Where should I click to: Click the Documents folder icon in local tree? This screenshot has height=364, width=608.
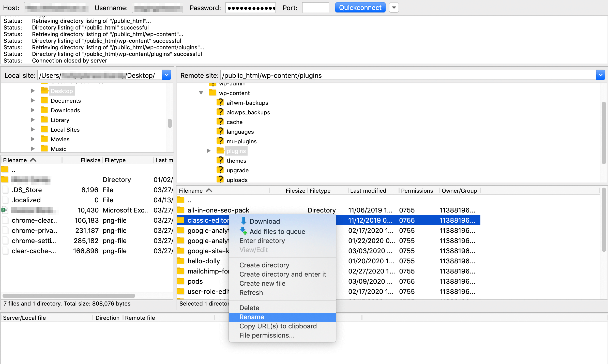[44, 100]
